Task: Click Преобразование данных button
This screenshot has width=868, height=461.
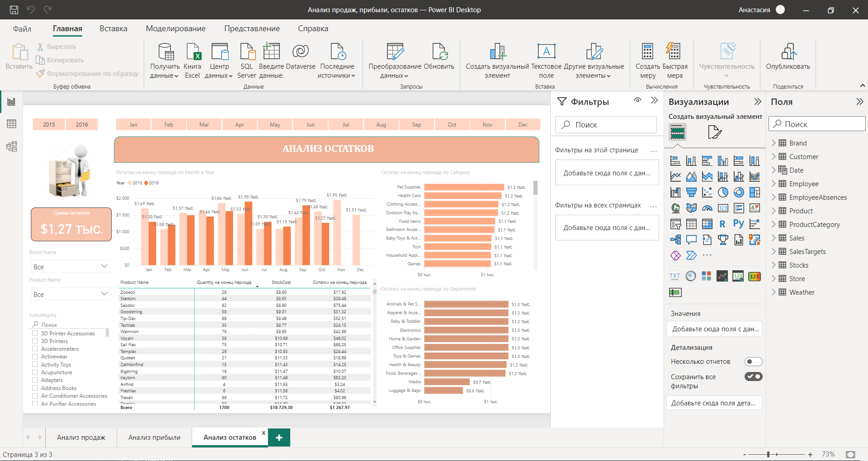Action: (395, 61)
